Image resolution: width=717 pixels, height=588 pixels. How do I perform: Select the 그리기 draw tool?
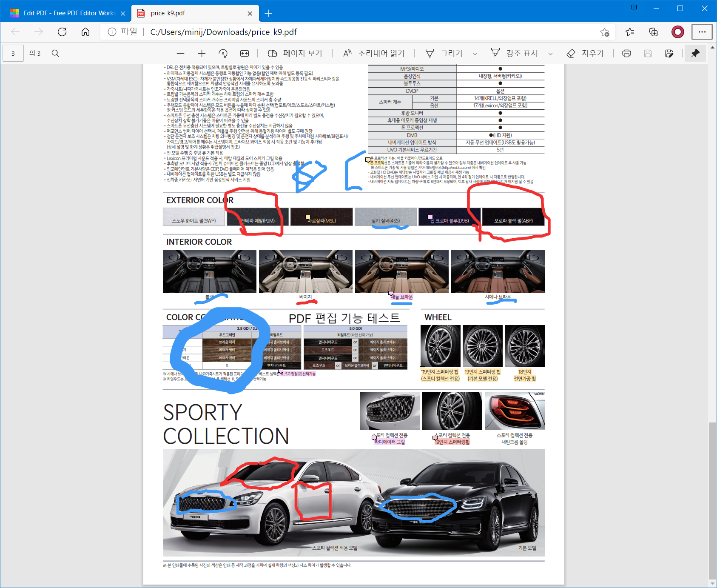[x=444, y=53]
